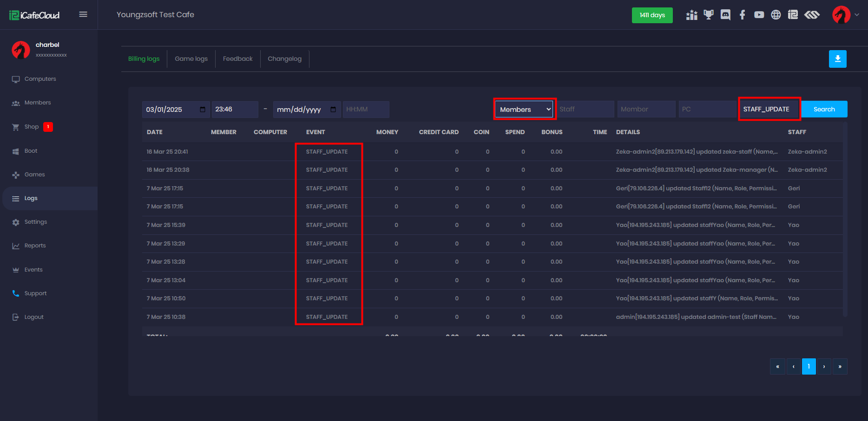Click the globe website icon
Image resolution: width=868 pixels, height=421 pixels.
776,15
